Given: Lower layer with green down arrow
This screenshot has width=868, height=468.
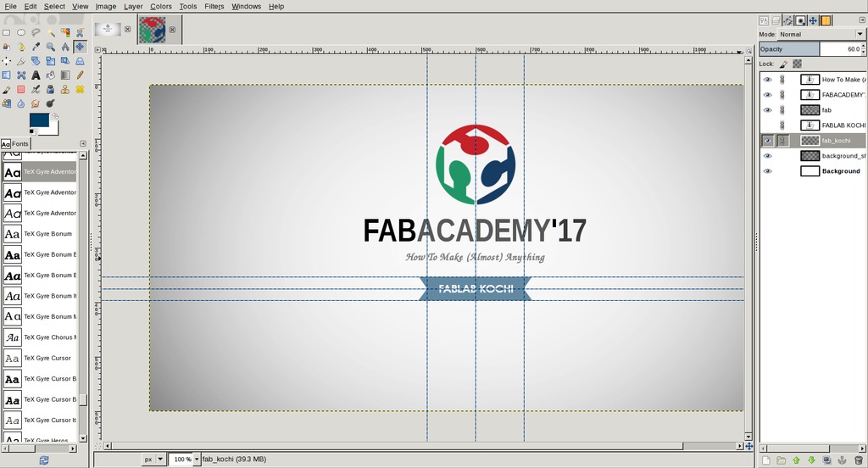Looking at the screenshot, I should tap(811, 460).
